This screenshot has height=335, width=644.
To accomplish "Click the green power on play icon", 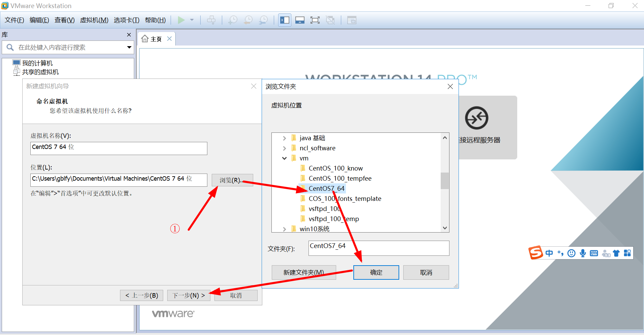I will click(181, 20).
